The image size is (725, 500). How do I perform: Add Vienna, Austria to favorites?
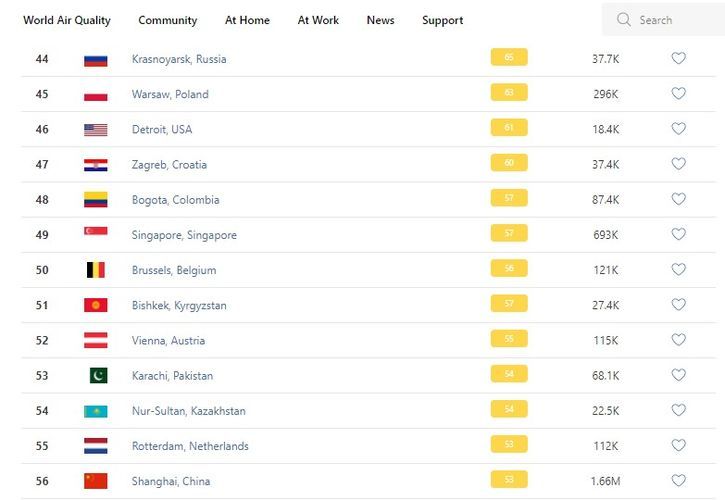coord(678,340)
